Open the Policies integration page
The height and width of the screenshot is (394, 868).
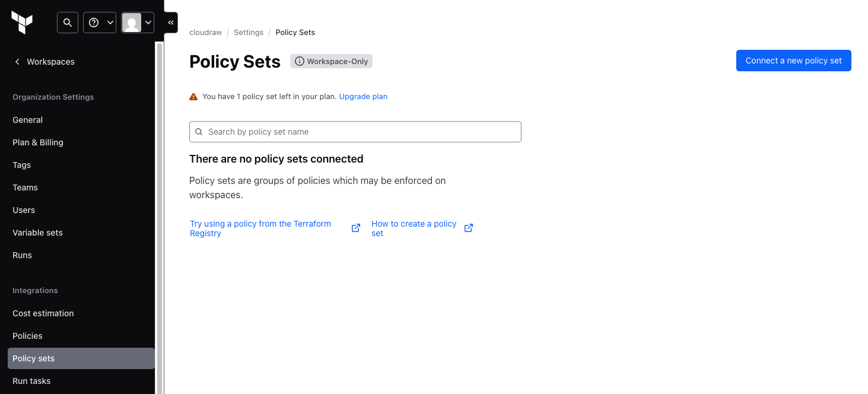(27, 336)
